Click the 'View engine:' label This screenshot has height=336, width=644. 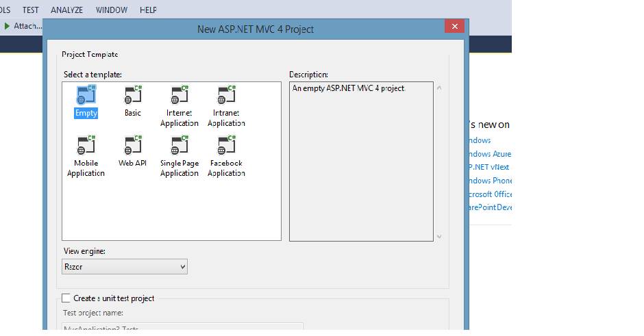(x=84, y=251)
